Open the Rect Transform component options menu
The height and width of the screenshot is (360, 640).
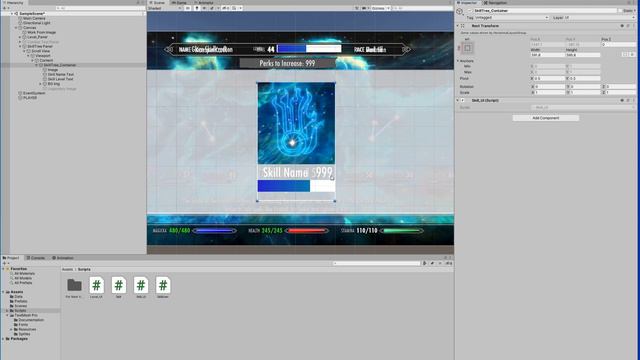(x=633, y=26)
